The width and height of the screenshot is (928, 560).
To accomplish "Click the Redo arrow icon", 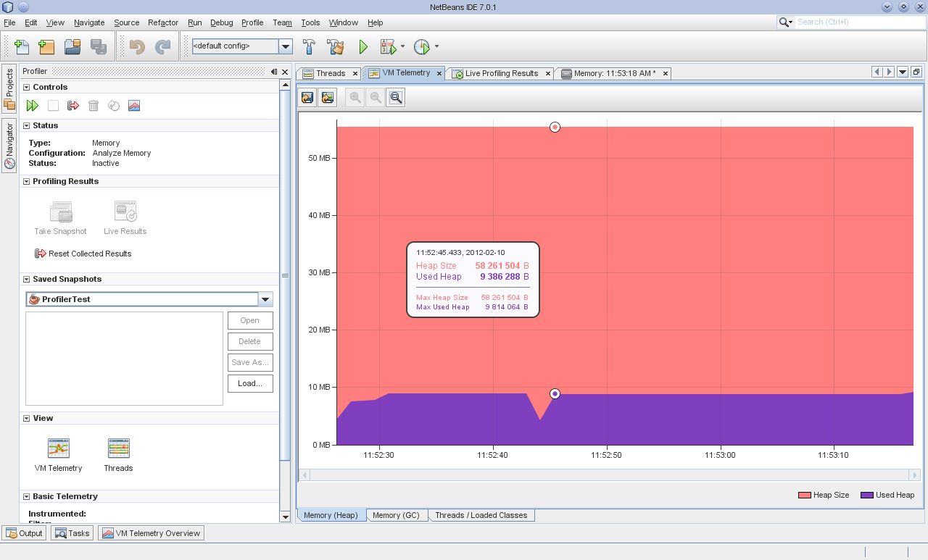I will pyautogui.click(x=163, y=46).
